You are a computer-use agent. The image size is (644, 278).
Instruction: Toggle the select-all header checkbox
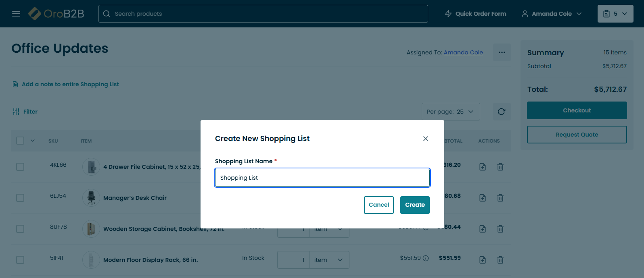(x=20, y=141)
